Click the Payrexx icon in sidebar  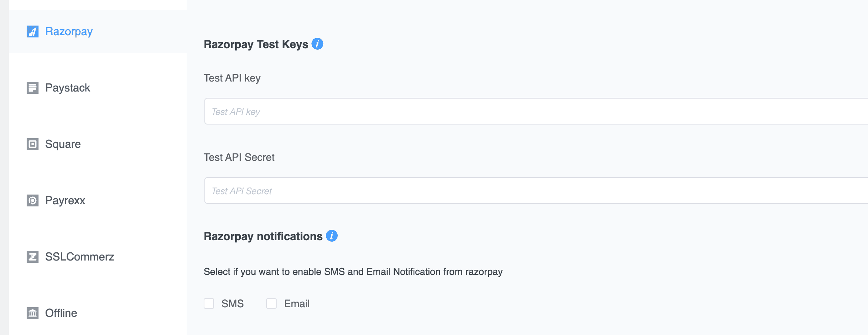pos(33,200)
